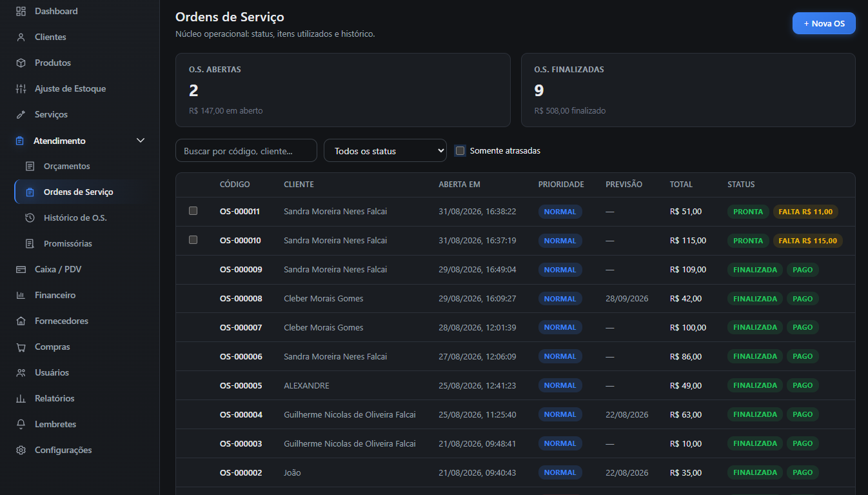868x495 pixels.
Task: Click the + Nova OS button
Action: [824, 23]
